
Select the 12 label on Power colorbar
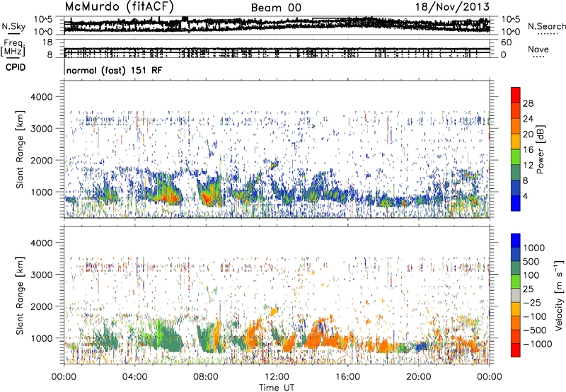(528, 166)
